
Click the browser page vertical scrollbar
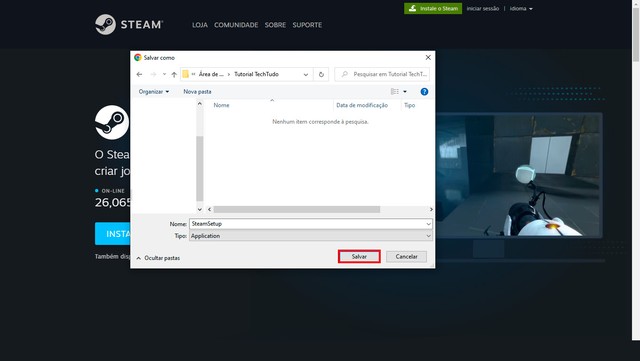click(636, 36)
